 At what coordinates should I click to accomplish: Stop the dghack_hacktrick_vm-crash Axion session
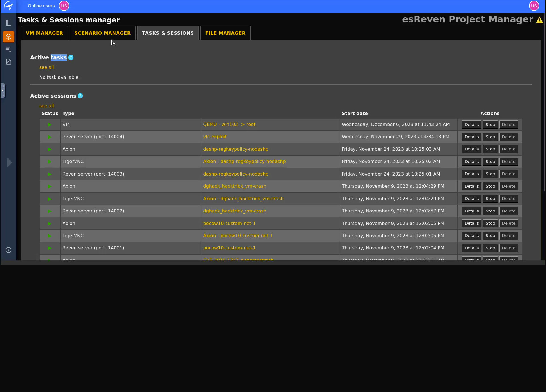click(x=490, y=186)
